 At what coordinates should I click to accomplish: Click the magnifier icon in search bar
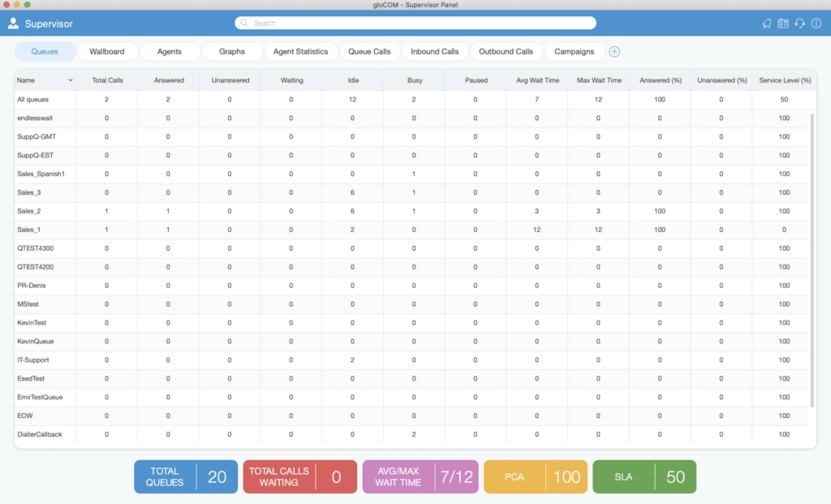point(243,24)
